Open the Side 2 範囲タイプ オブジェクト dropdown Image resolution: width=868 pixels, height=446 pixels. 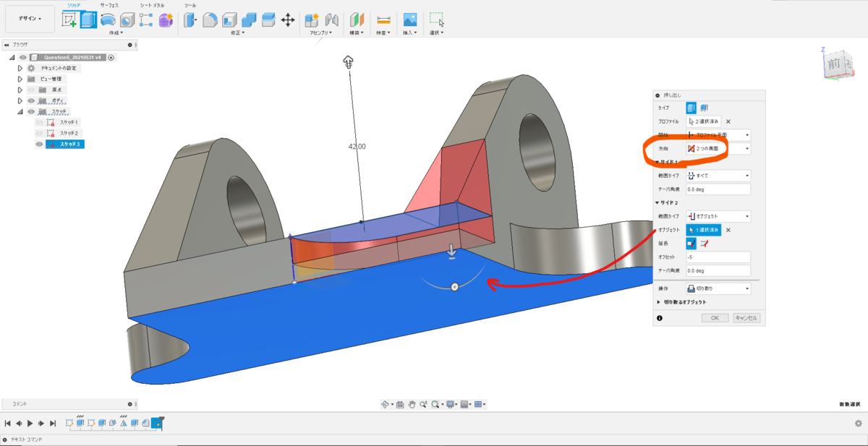point(718,216)
